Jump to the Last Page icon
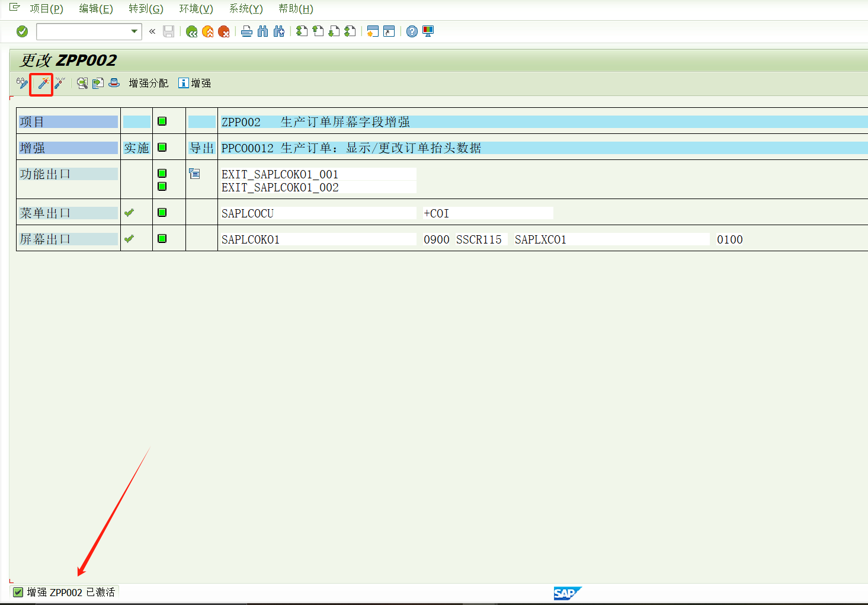868x605 pixels. pyautogui.click(x=350, y=31)
